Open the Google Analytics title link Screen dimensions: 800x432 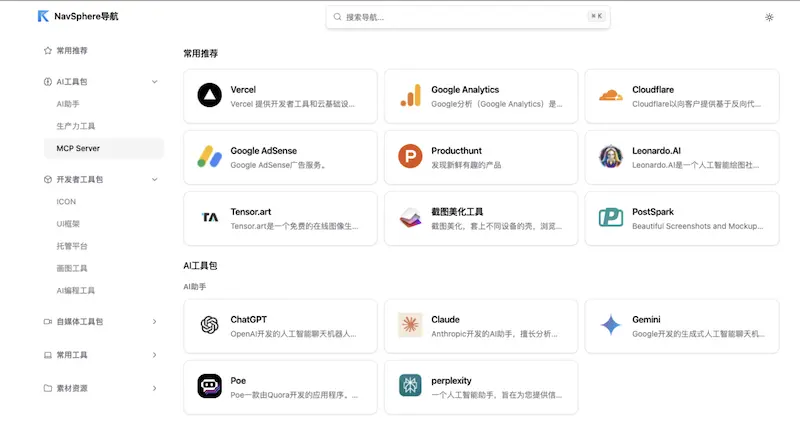(465, 90)
